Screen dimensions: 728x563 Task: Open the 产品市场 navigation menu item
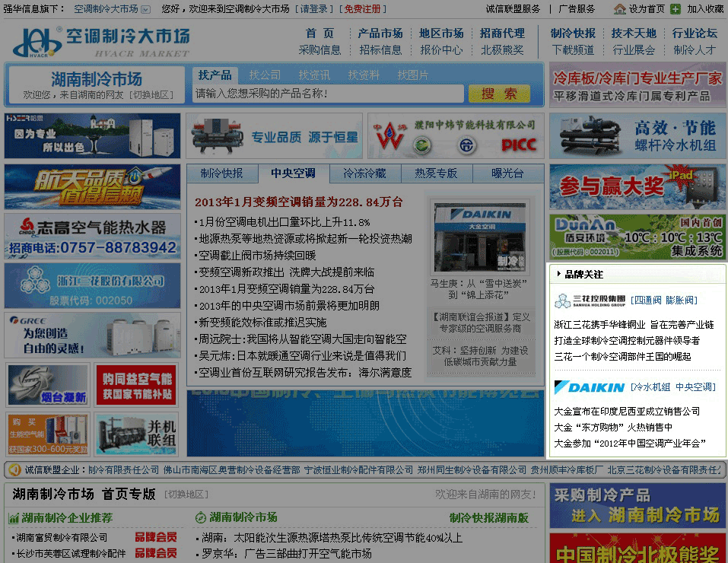click(380, 33)
